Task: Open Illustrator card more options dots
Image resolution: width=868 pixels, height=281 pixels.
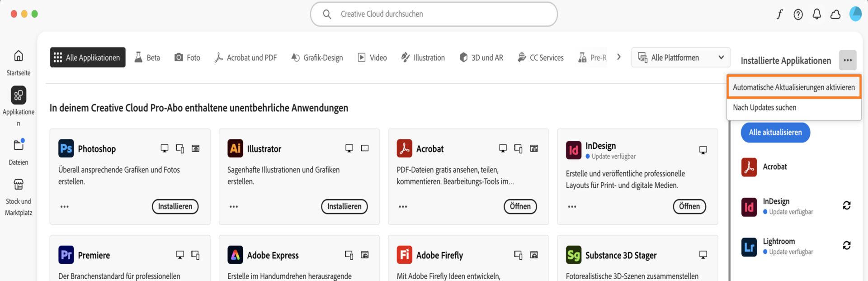Action: click(234, 207)
